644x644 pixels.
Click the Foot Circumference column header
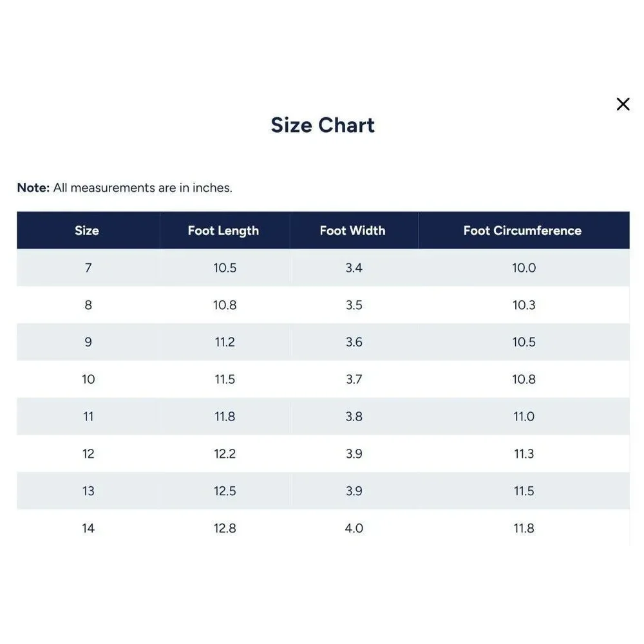(x=524, y=230)
